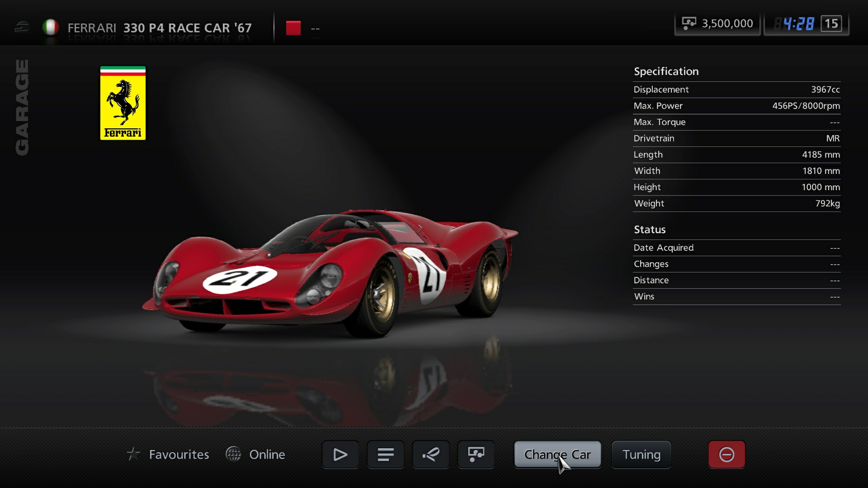Toggle Online mode
868x488 pixels.
(x=267, y=454)
